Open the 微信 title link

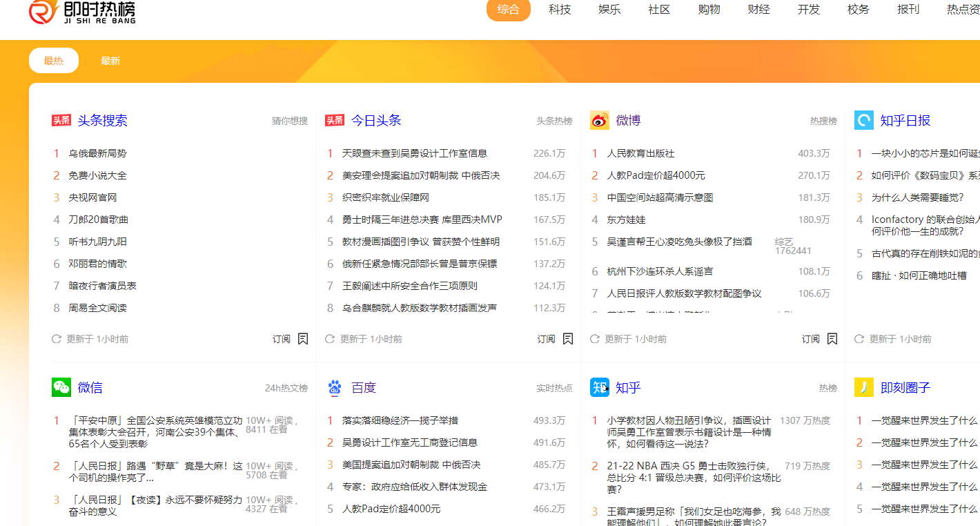click(90, 387)
